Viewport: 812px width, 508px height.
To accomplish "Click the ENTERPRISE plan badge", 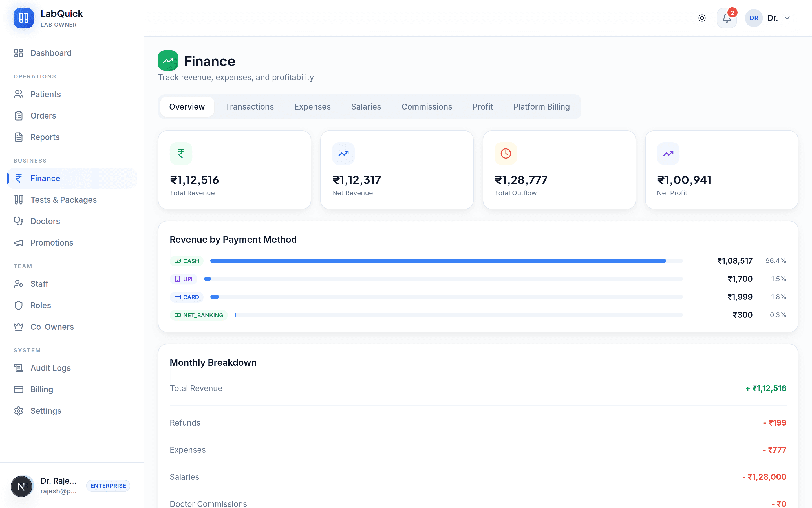I will [x=108, y=486].
